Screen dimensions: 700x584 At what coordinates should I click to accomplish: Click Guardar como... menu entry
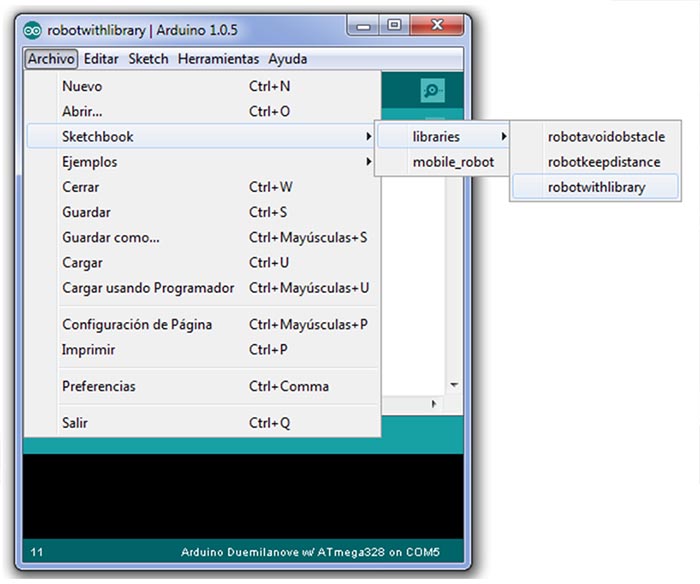coord(110,237)
